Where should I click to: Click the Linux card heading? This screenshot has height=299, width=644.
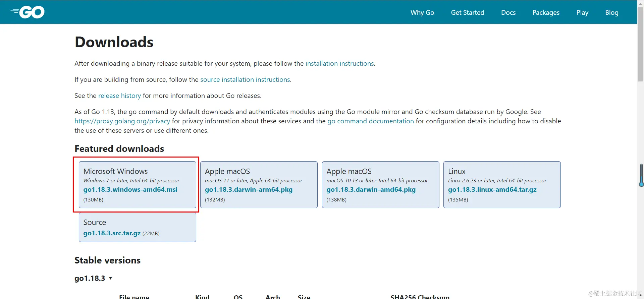coord(457,171)
